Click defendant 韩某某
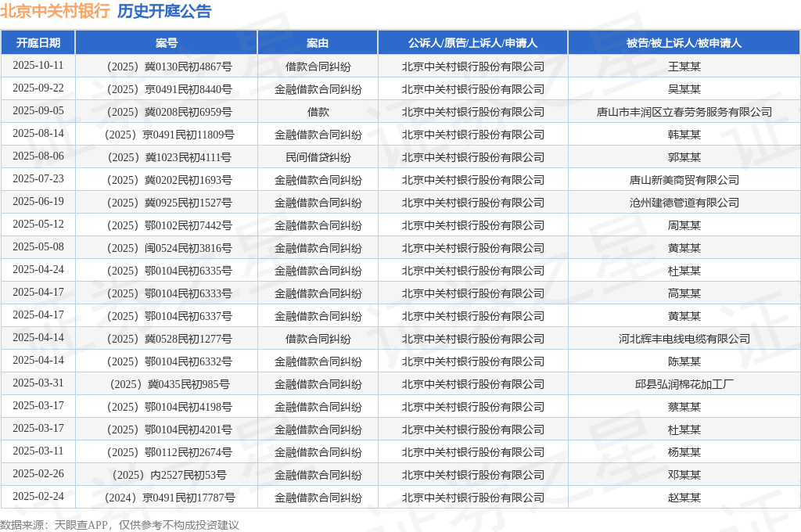 684,135
